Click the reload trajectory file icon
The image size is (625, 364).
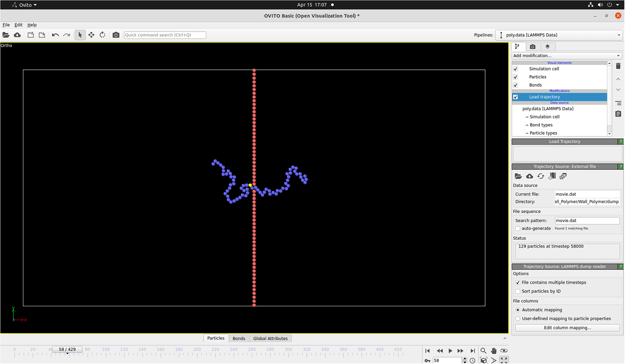(x=541, y=176)
